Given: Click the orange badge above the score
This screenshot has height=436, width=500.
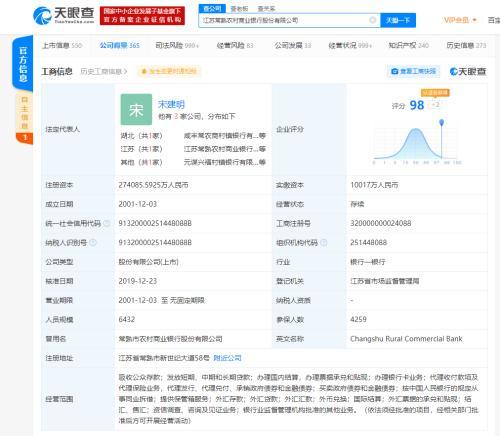Looking at the screenshot, I should coord(435,92).
